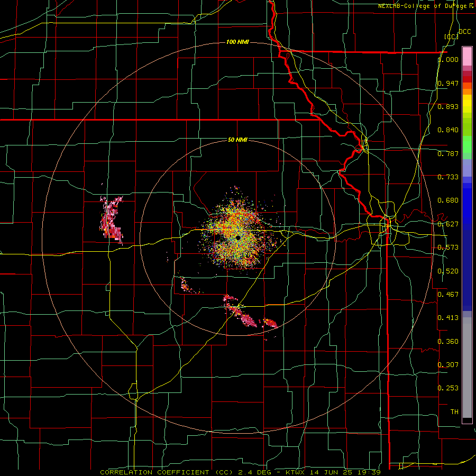This screenshot has height=476, width=476.
Task: Click the 0.573 color scale value
Action: pyautogui.click(x=448, y=248)
